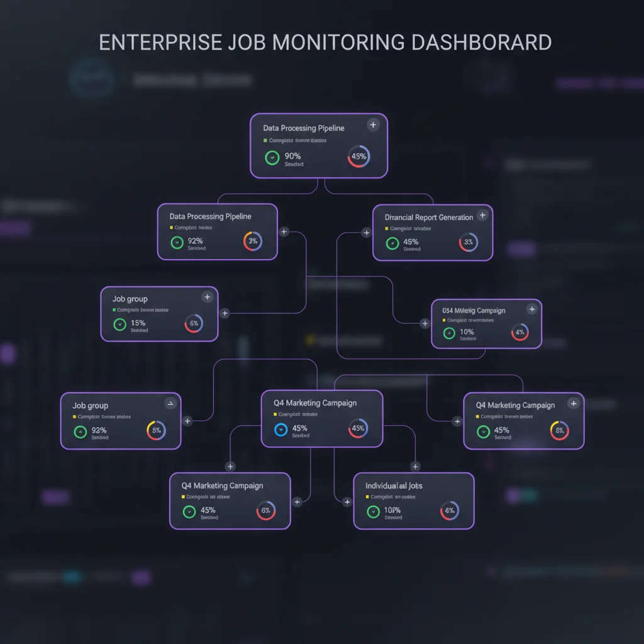Viewport: 644px width, 644px height.
Task: Click the check icon on the rightmost Q4 Marketing Campaign
Action: point(482,431)
